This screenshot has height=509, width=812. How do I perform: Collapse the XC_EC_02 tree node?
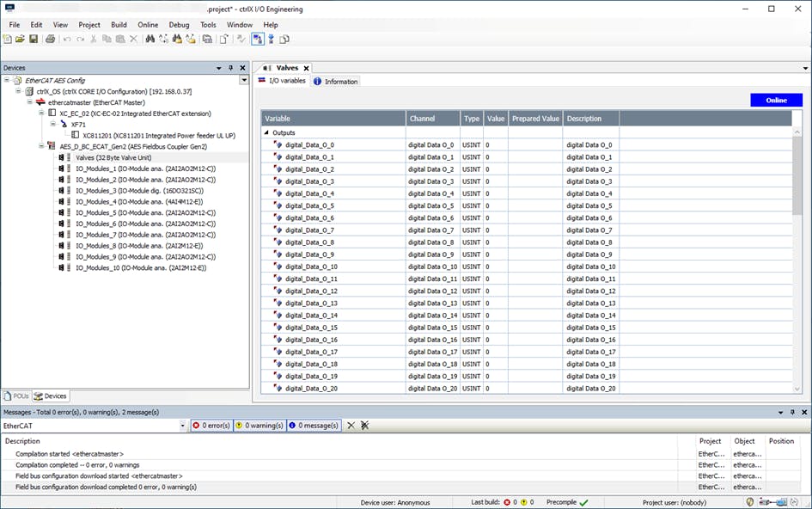click(x=41, y=113)
